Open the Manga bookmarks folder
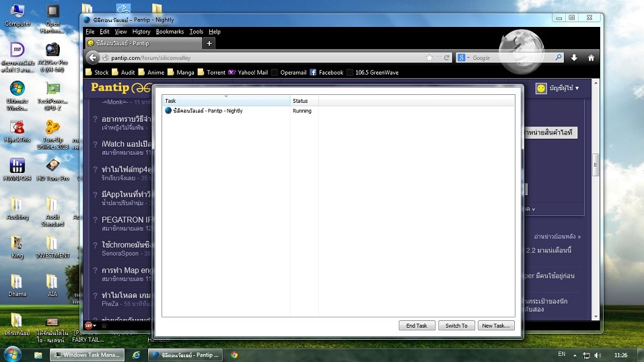This screenshot has width=644, height=362. [x=181, y=72]
